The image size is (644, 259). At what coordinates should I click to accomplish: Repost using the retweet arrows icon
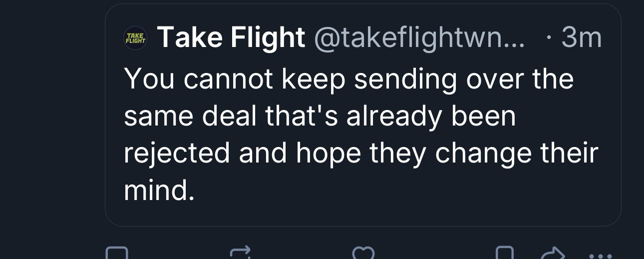[x=240, y=253]
